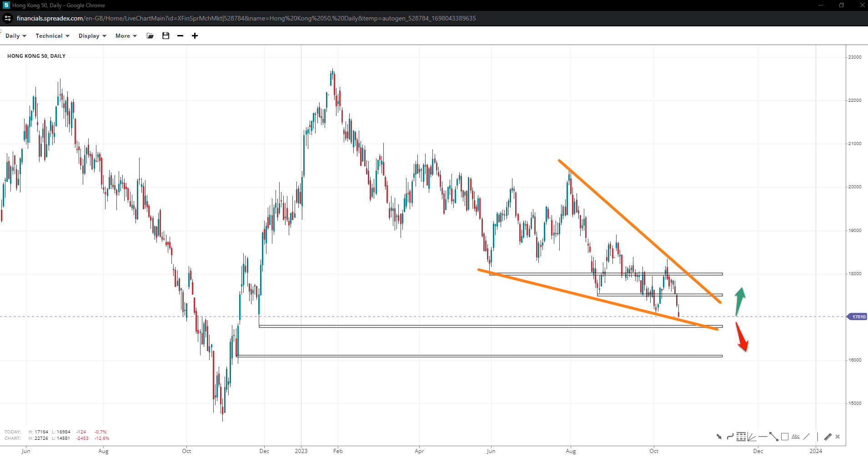Viewport: 868px width, 458px height.
Task: Select the horizontal line drawing tool
Action: 763,437
